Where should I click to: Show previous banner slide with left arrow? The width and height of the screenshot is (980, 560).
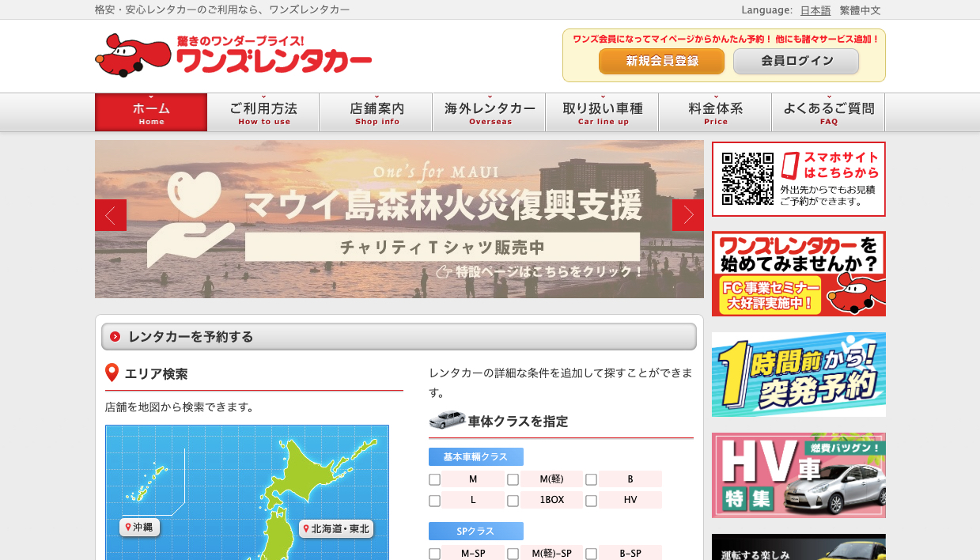coord(111,215)
